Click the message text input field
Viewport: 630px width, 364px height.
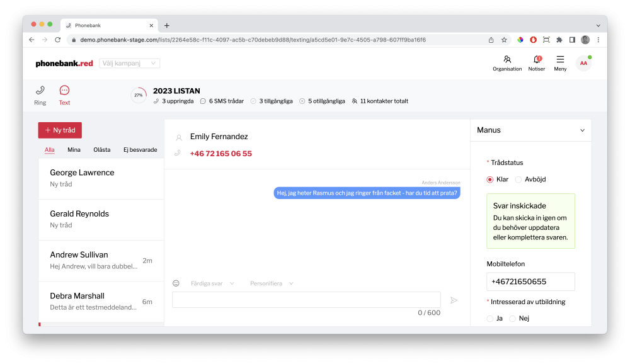coord(306,300)
